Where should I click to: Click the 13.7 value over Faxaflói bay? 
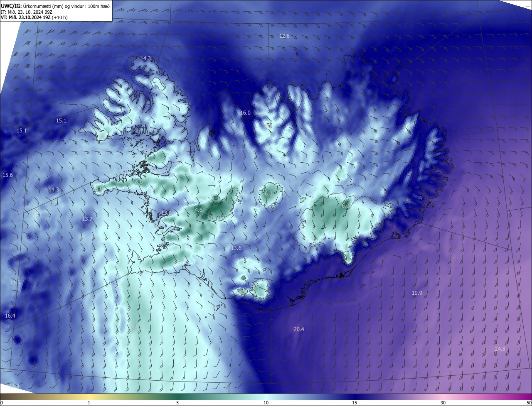87,219
